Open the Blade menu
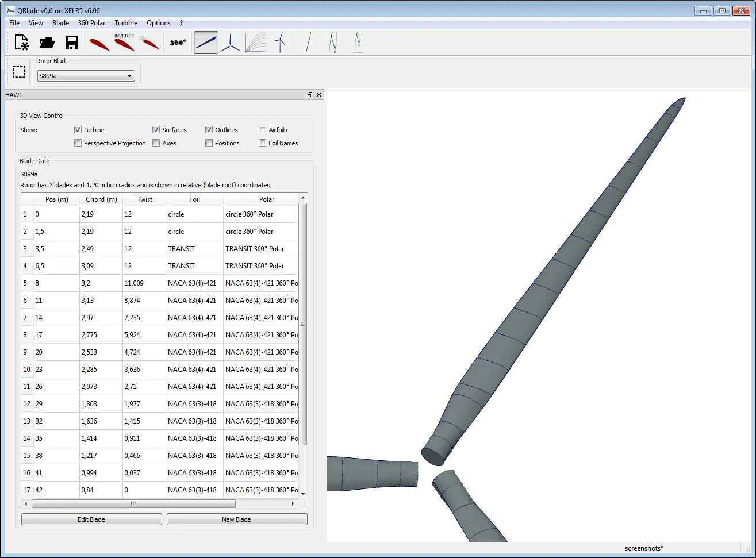Screen dimensions: 756x558 (x=60, y=23)
